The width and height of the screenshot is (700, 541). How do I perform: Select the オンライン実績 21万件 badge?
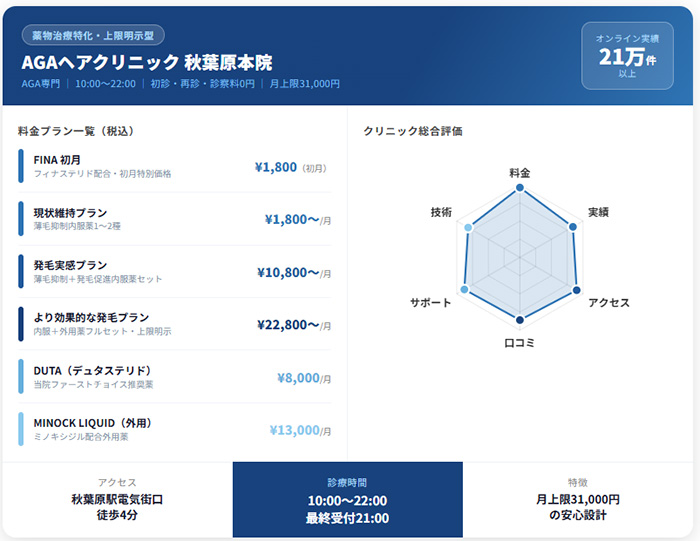click(627, 56)
